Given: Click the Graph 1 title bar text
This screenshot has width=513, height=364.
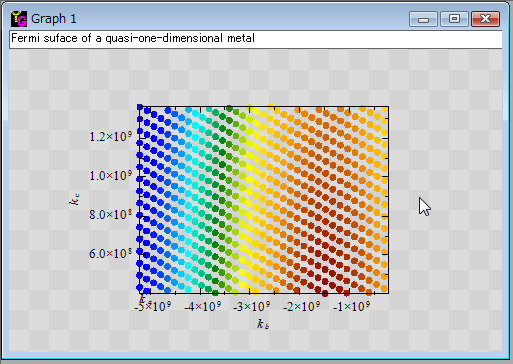Looking at the screenshot, I should [54, 19].
